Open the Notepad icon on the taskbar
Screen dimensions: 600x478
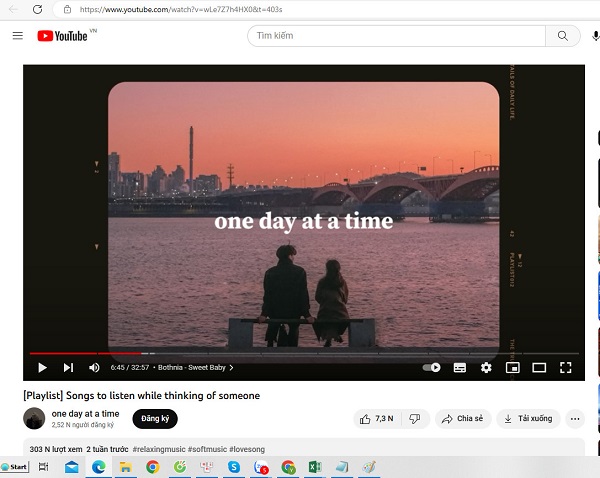[342, 467]
